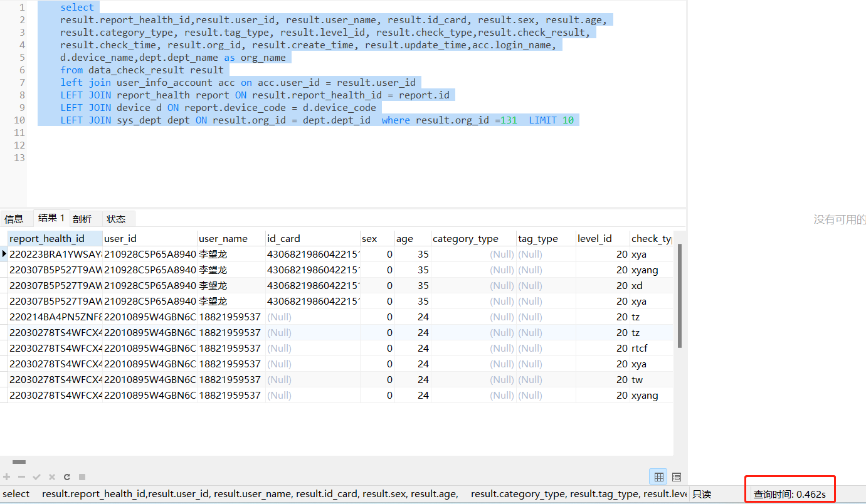Click the discard changes X icon
The height and width of the screenshot is (504, 866).
[x=52, y=477]
